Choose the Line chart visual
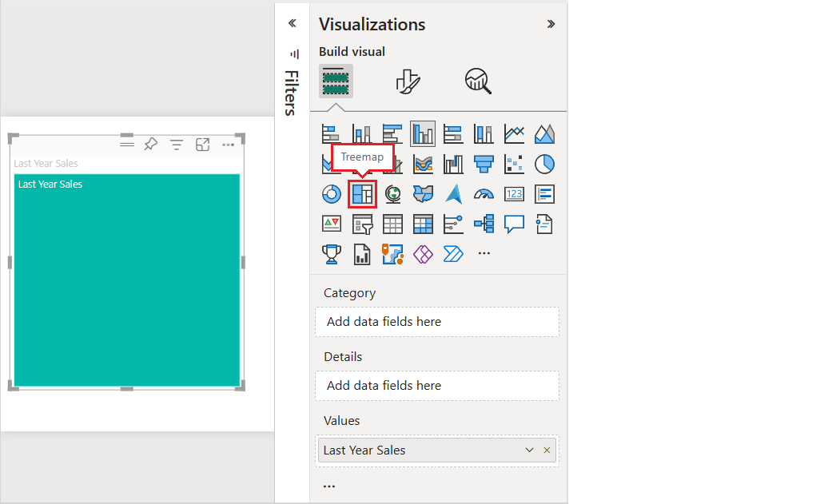 pyautogui.click(x=514, y=133)
